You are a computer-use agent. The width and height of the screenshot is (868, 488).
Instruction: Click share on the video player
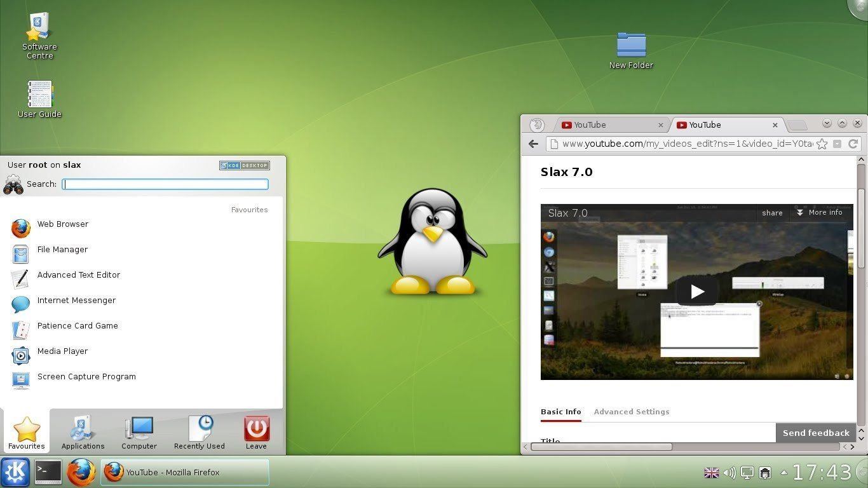(x=772, y=213)
